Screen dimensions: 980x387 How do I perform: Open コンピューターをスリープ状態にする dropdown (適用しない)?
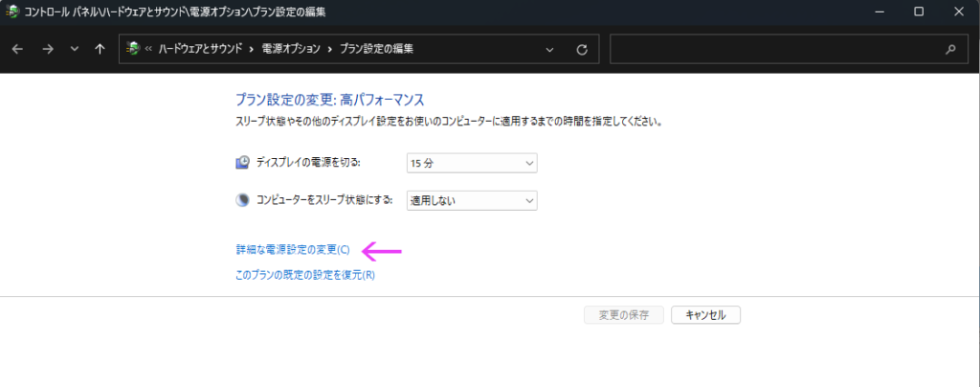coord(472,201)
